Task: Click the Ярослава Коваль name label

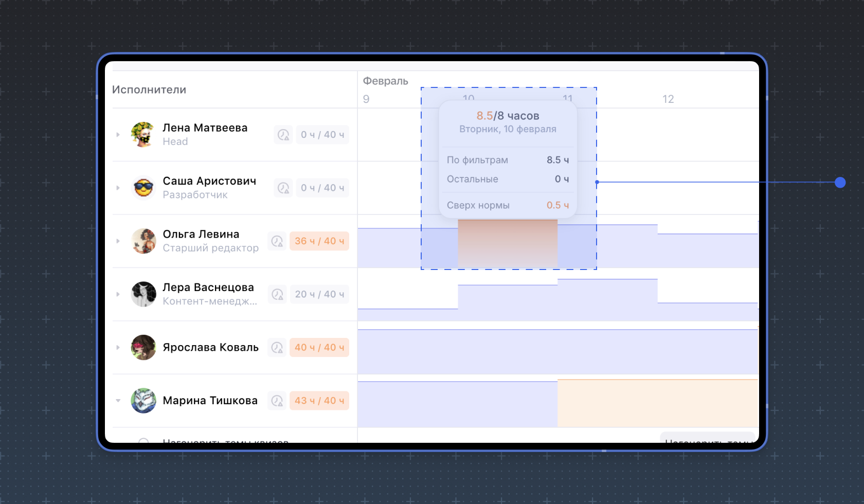Action: [210, 348]
